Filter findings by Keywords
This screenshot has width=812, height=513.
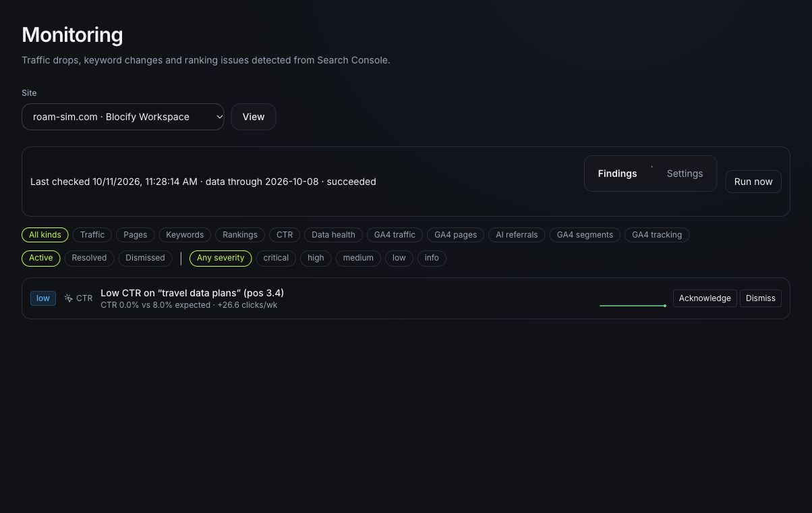click(185, 235)
